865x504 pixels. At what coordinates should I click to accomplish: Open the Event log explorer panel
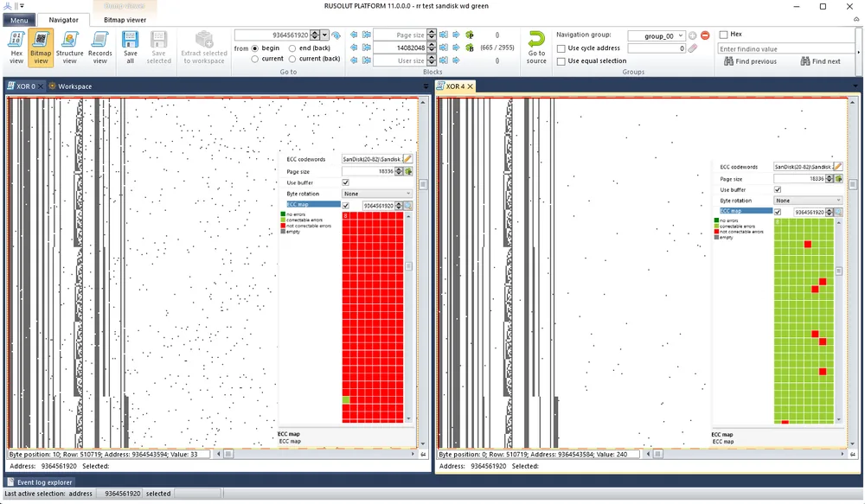tap(40, 482)
